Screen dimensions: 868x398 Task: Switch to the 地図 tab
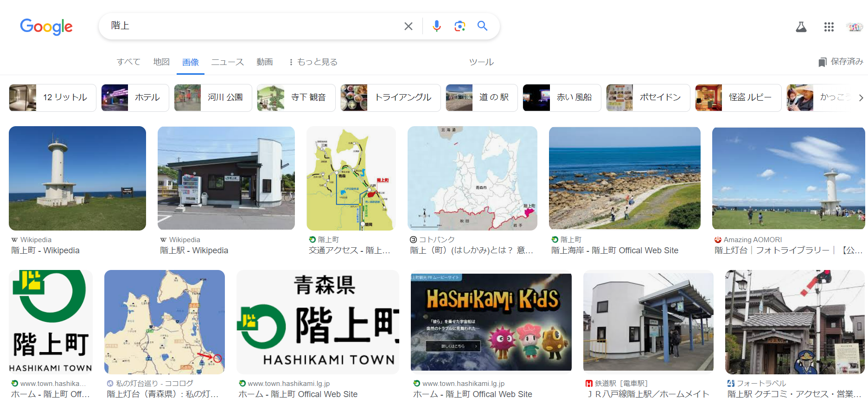click(x=161, y=62)
